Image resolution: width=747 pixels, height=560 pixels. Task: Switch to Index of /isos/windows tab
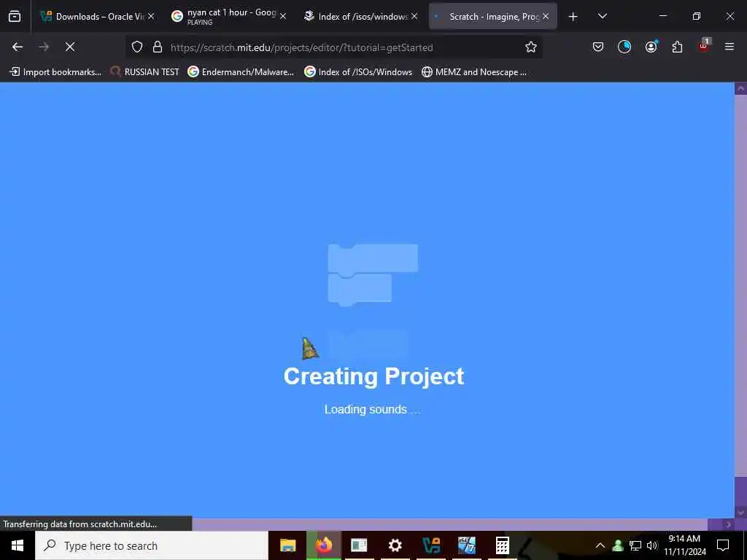tap(360, 16)
